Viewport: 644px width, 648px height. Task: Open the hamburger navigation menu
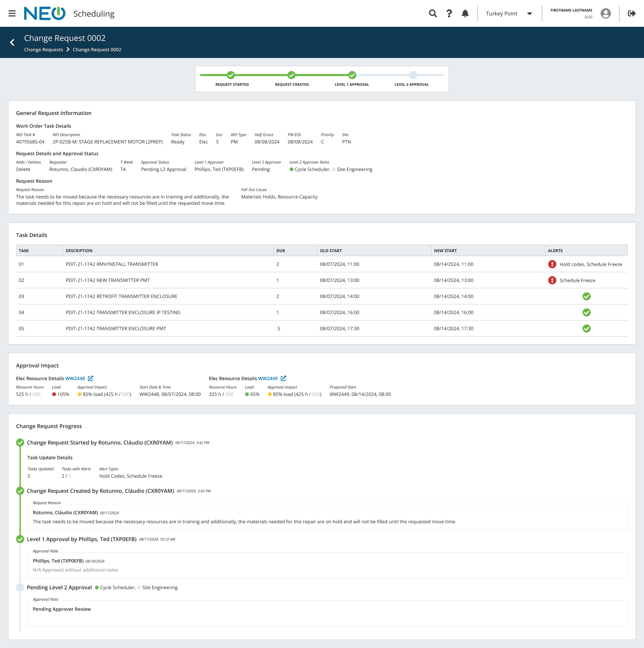[12, 13]
